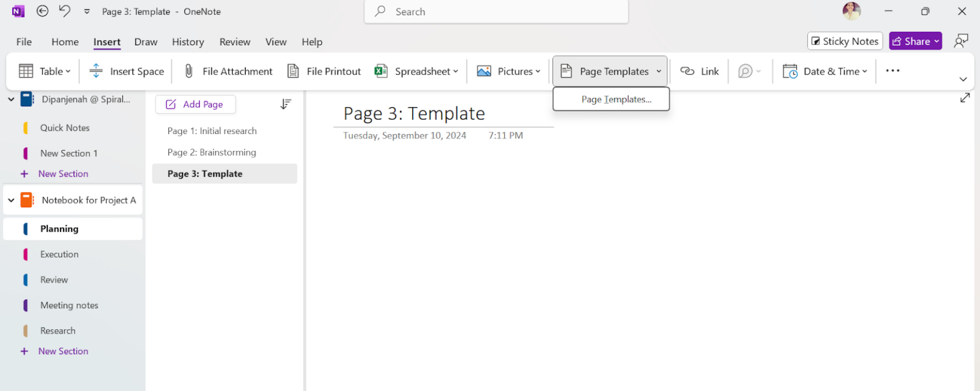Open the Pictures dropdown
980x391 pixels.
(x=509, y=71)
